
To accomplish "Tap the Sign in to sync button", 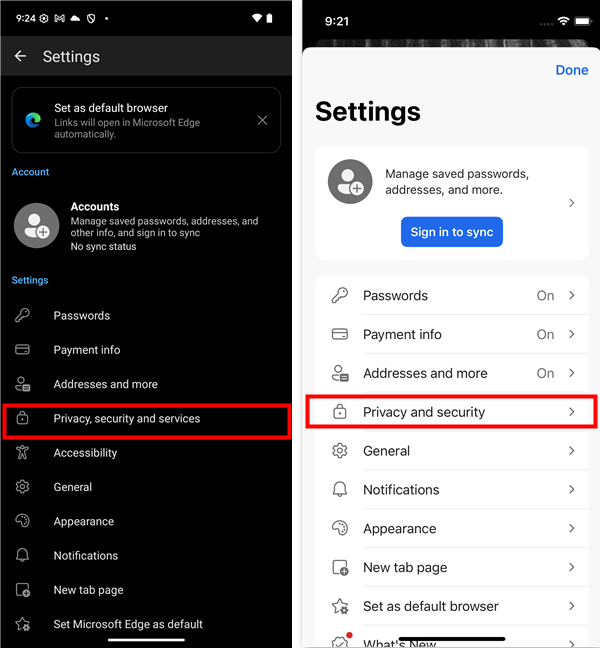I will [x=452, y=232].
